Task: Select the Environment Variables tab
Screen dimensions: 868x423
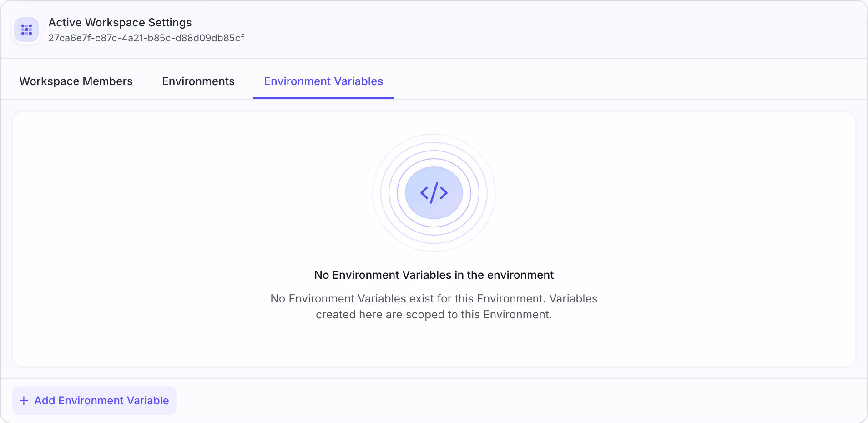Action: tap(323, 81)
